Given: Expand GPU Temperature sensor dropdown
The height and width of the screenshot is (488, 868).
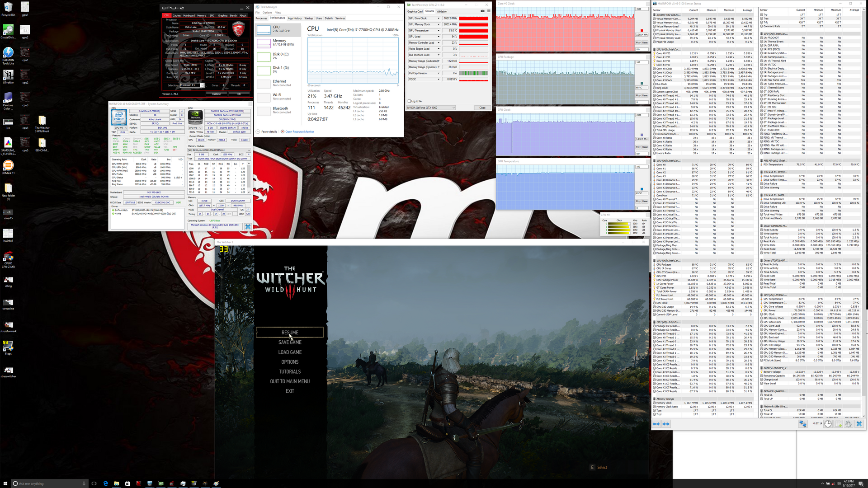Looking at the screenshot, I should coord(438,31).
